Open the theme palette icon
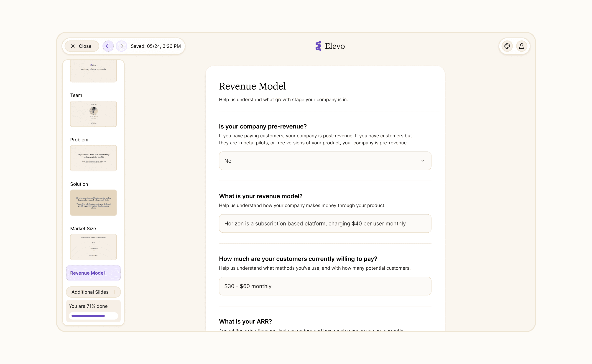 [x=507, y=46]
